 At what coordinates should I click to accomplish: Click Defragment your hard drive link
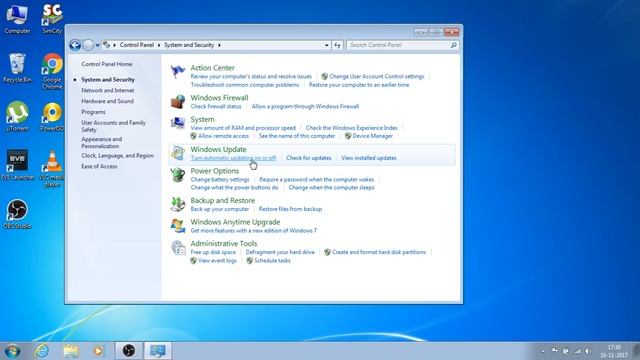coord(280,252)
